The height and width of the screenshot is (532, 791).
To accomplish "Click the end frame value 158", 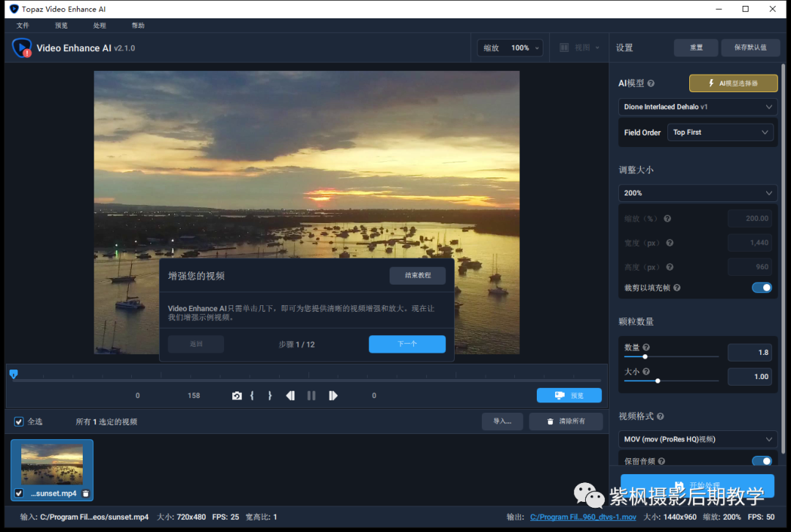I will point(193,396).
